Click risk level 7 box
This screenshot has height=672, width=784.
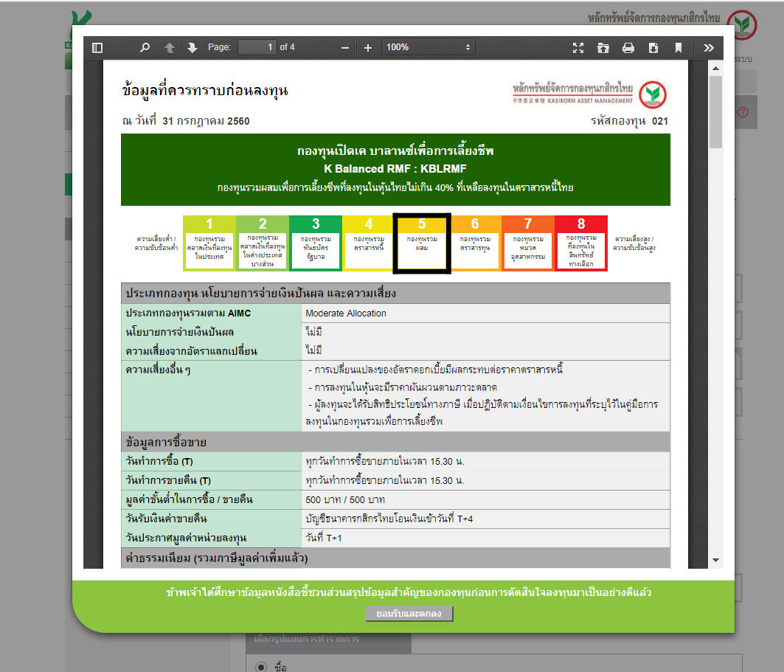click(528, 243)
